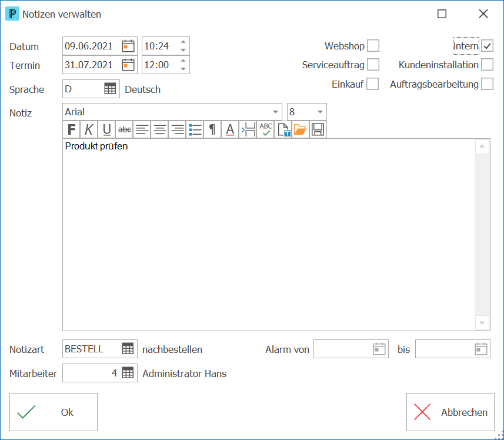The image size is (504, 440).
Task: Open calendar for Alarm von field
Action: pyautogui.click(x=379, y=349)
